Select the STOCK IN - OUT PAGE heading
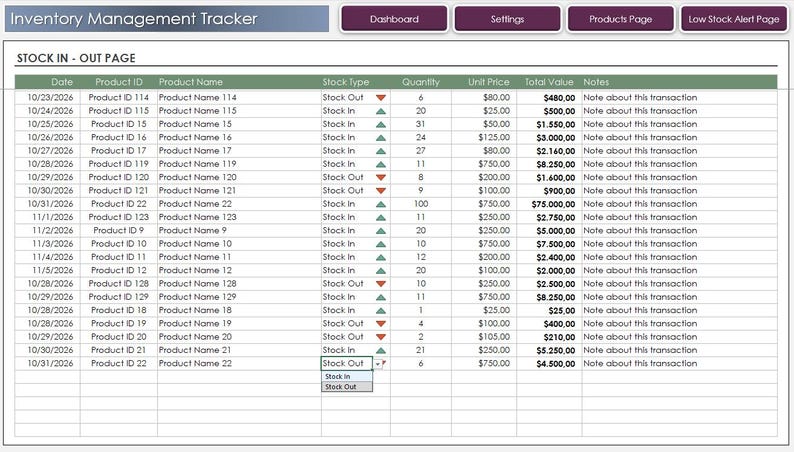This screenshot has height=452, width=794. pos(76,58)
